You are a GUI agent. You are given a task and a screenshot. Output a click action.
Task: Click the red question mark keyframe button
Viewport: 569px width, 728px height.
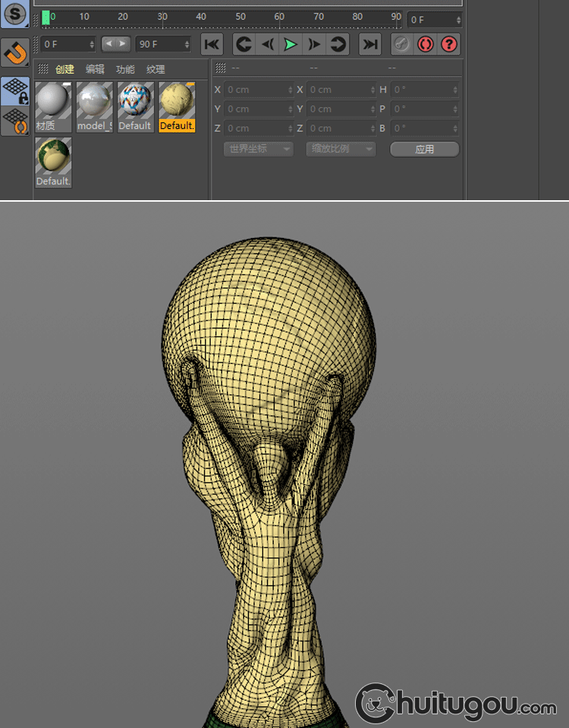click(x=449, y=45)
